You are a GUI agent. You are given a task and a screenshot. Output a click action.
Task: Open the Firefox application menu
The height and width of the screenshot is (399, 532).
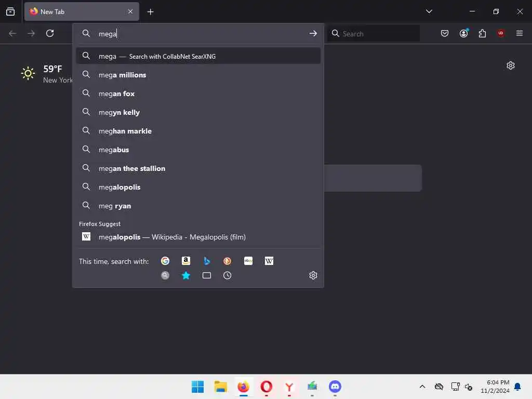pos(520,33)
